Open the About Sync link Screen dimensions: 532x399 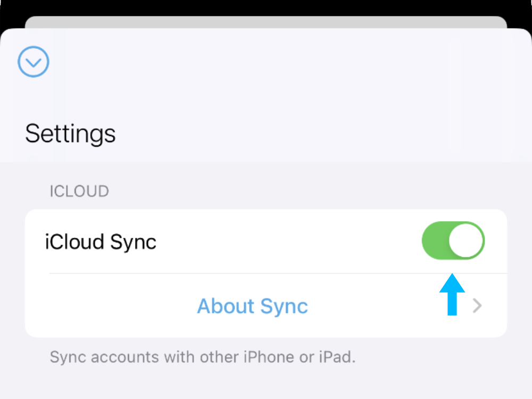point(252,306)
